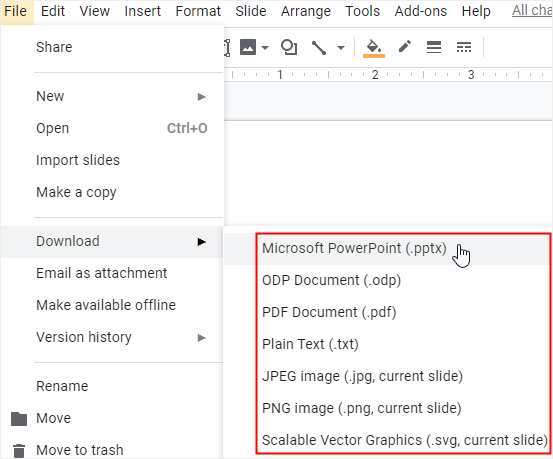
Task: Click the All changes saved link
Action: (x=532, y=11)
